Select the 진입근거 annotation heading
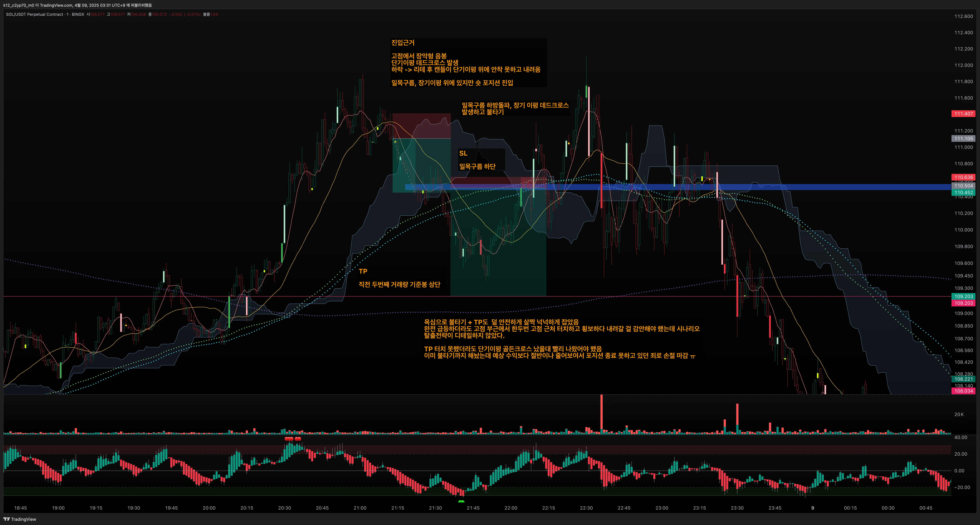 pyautogui.click(x=403, y=43)
